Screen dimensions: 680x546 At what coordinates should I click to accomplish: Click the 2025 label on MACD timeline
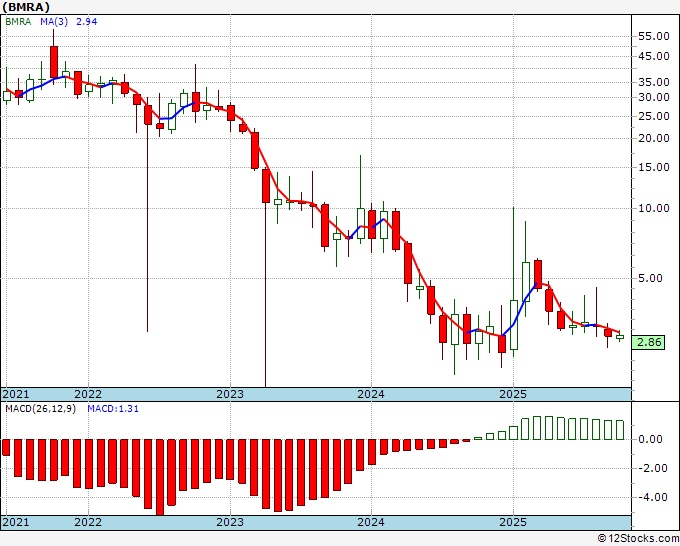(513, 522)
